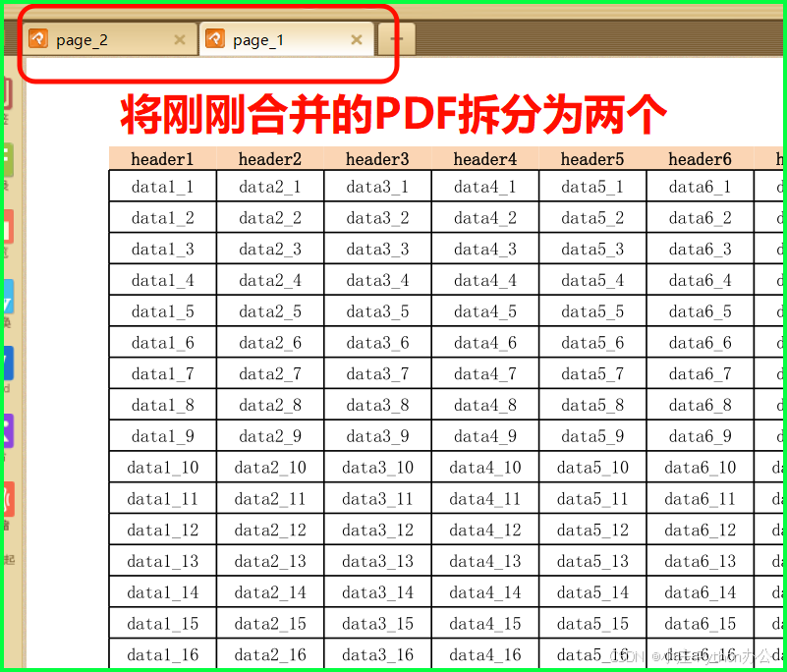Select cell data5_8
Screen dimensions: 787x672
pyautogui.click(x=592, y=405)
